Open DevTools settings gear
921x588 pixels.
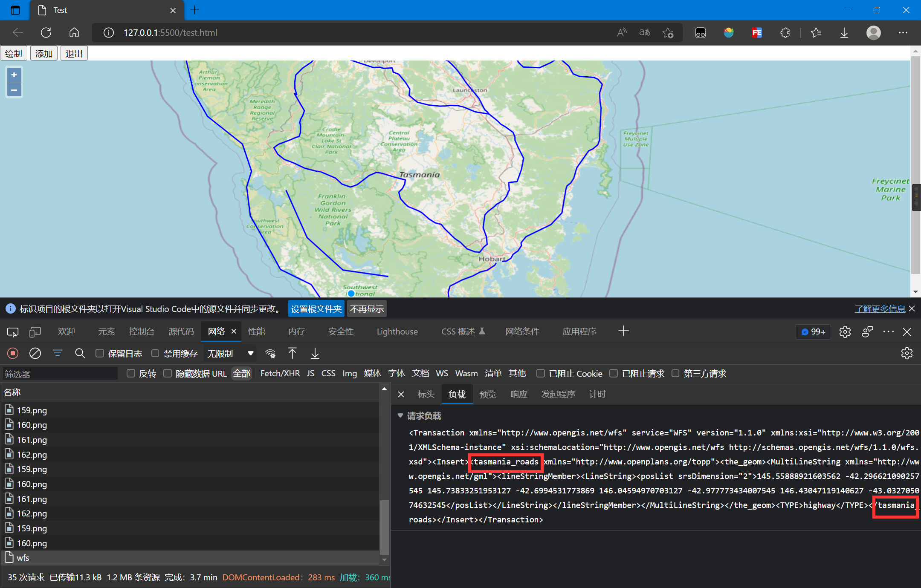(845, 332)
